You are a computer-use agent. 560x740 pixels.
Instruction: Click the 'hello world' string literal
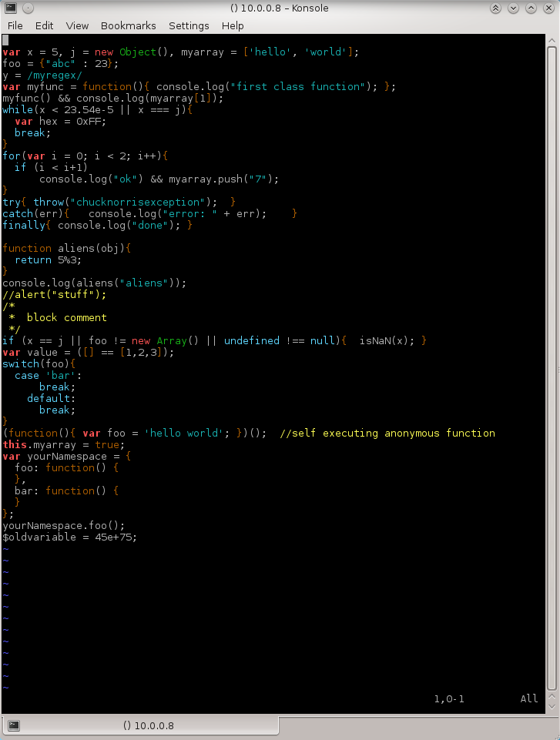(183, 434)
